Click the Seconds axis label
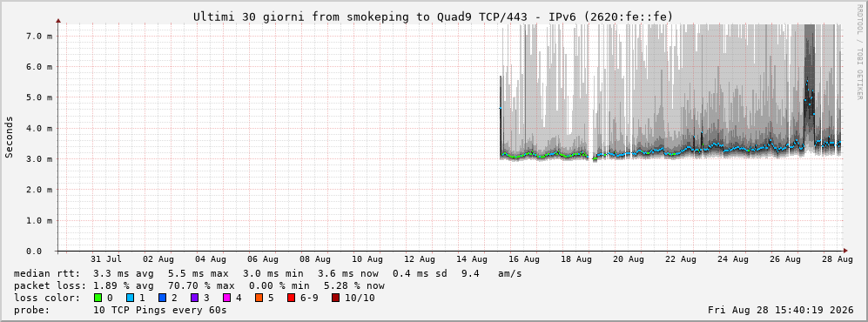The height and width of the screenshot is (322, 868). coord(10,138)
